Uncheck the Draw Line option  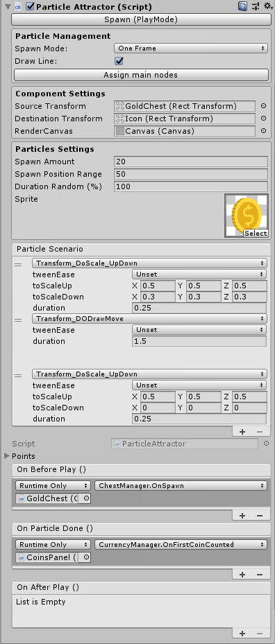pos(119,61)
